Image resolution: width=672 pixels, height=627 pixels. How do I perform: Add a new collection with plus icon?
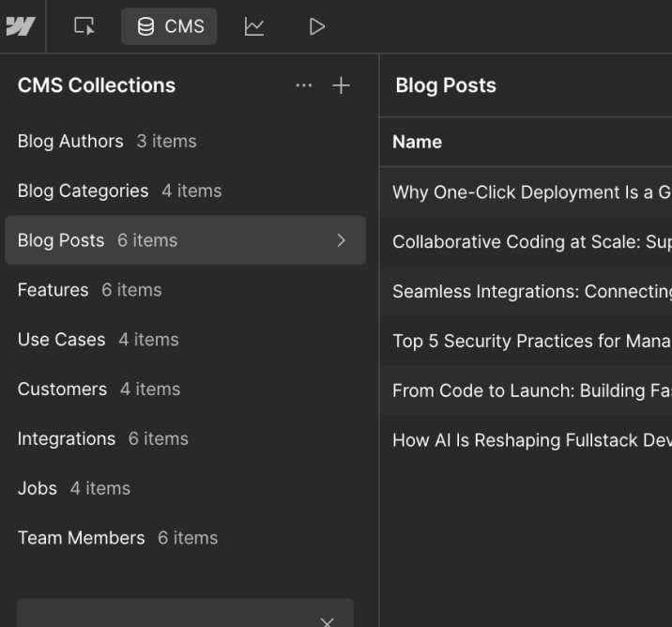click(341, 85)
